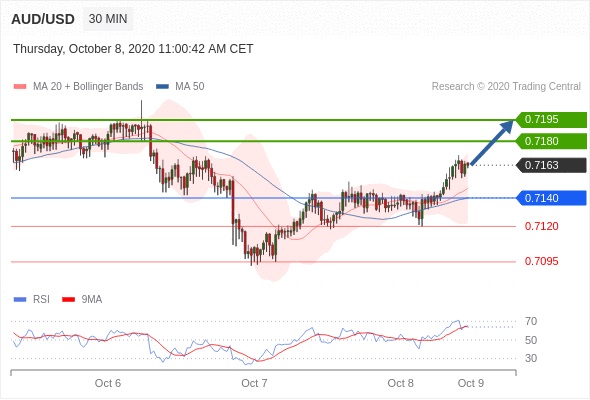Select the blue MA 50 legend swatch
This screenshot has width=590, height=400.
click(x=162, y=87)
